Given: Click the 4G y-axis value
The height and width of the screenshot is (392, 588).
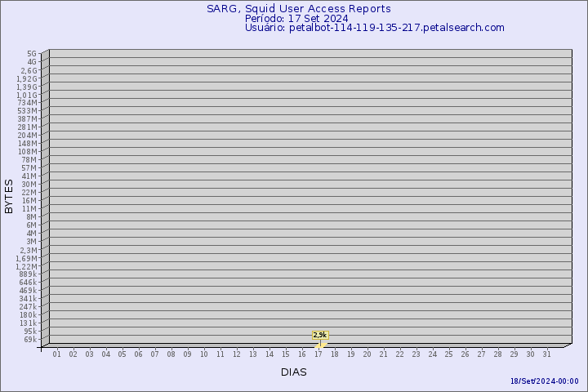Looking at the screenshot, I should 32,62.
